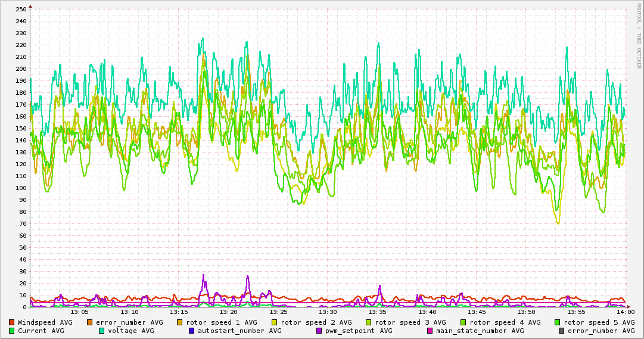Select the 'rotor speed 4 AVG' label
The width and height of the screenshot is (644, 339).
click(505, 322)
